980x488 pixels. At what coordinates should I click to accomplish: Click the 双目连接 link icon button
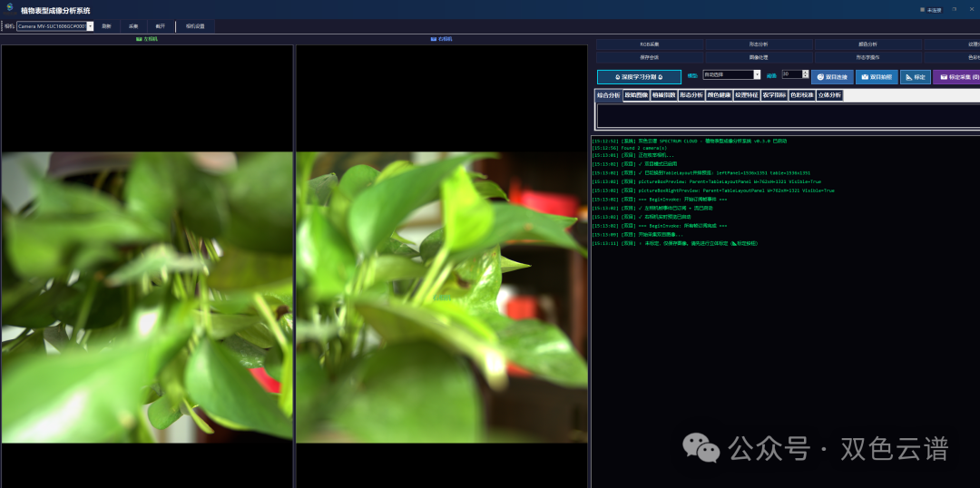(832, 77)
